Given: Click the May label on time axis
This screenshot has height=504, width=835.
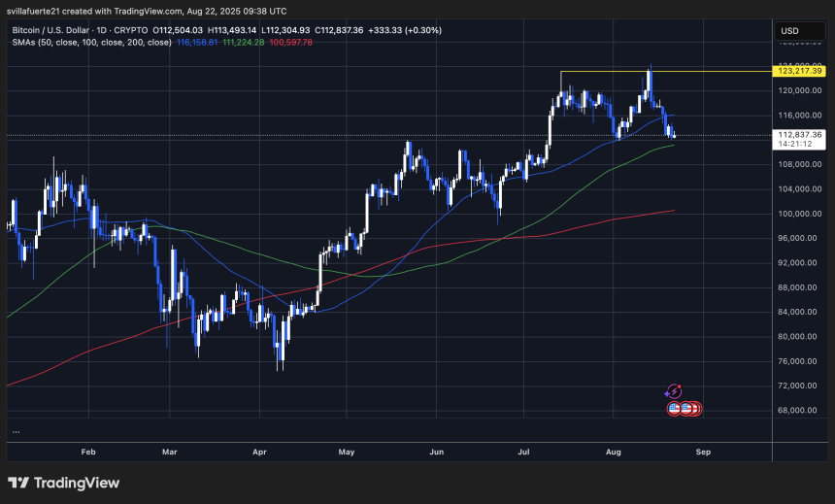Looking at the screenshot, I should tap(348, 452).
